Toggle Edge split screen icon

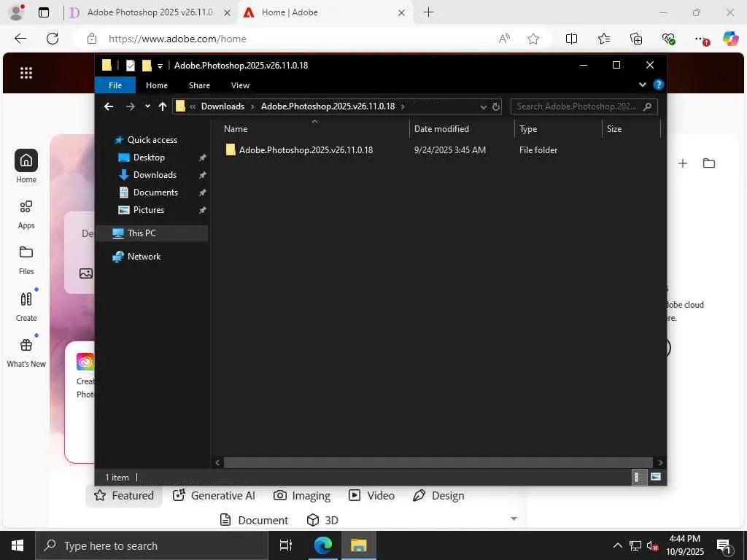point(571,39)
